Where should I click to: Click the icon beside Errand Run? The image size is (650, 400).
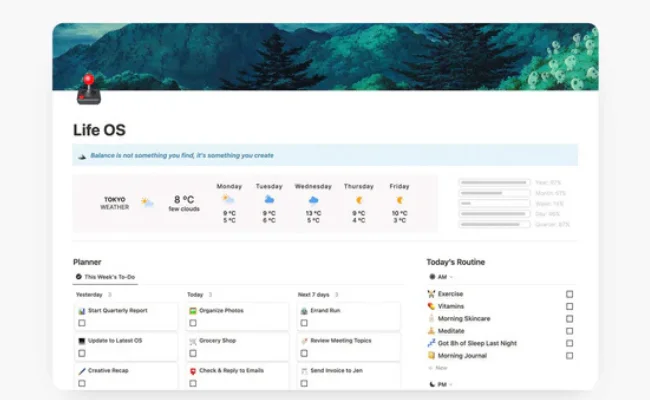(x=304, y=311)
